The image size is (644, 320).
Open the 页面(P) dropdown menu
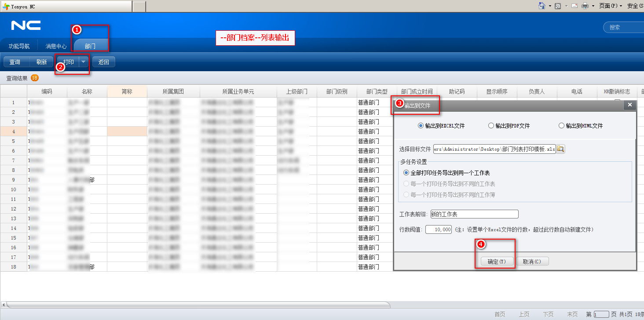tap(611, 6)
